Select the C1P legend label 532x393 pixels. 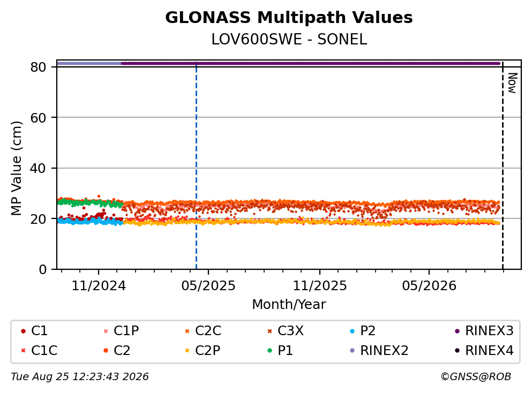pos(126,330)
